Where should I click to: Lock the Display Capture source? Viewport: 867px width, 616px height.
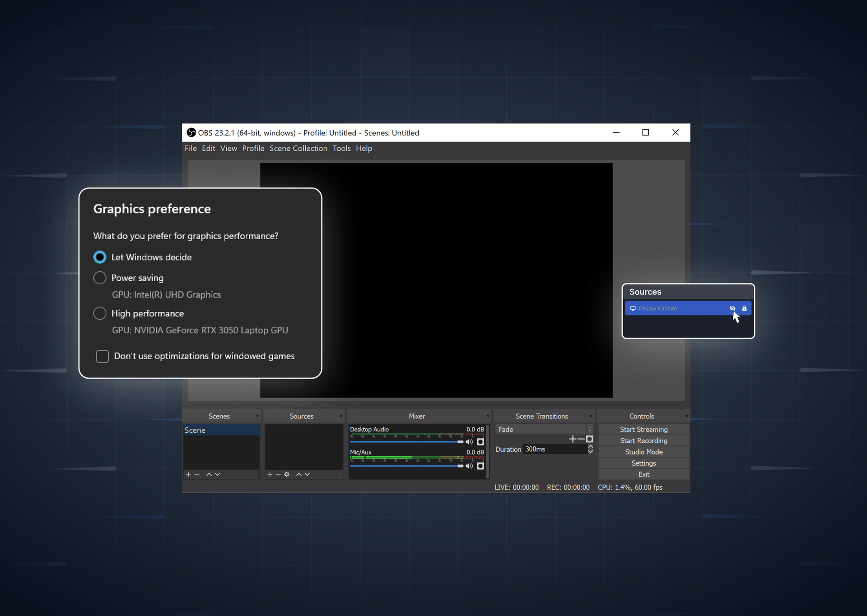(744, 308)
